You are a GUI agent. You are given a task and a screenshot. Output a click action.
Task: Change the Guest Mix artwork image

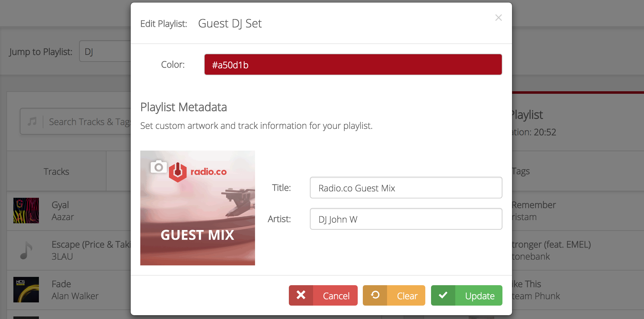pos(198,208)
